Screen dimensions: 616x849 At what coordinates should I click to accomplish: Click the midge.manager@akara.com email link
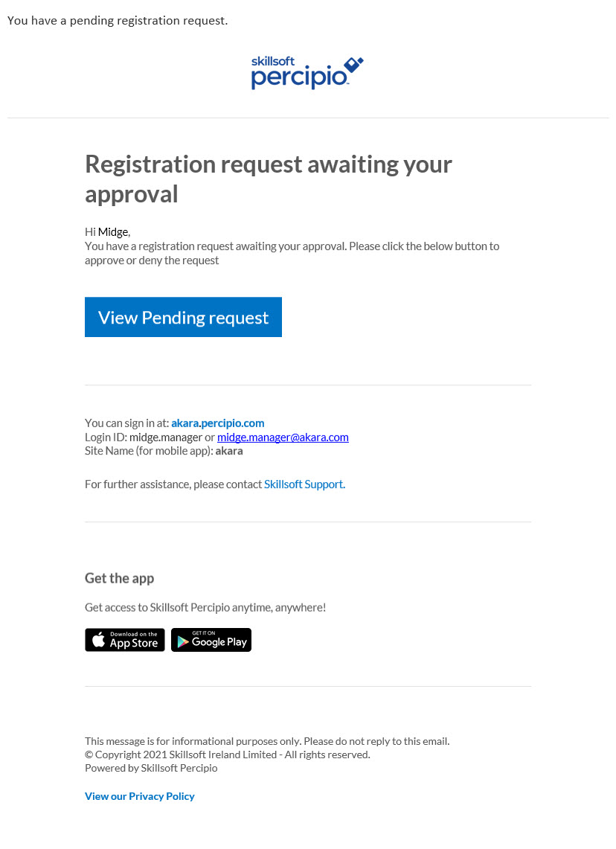[283, 437]
